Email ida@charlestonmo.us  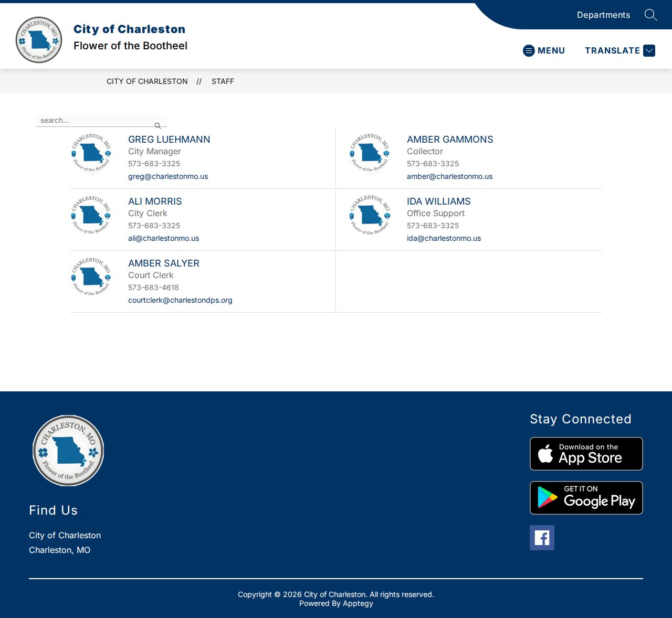[x=444, y=238]
